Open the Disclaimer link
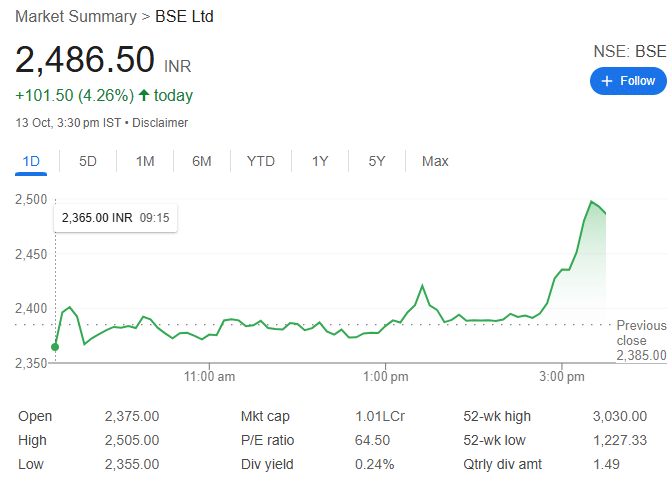Screen dimensions: 671x486 tap(160, 123)
